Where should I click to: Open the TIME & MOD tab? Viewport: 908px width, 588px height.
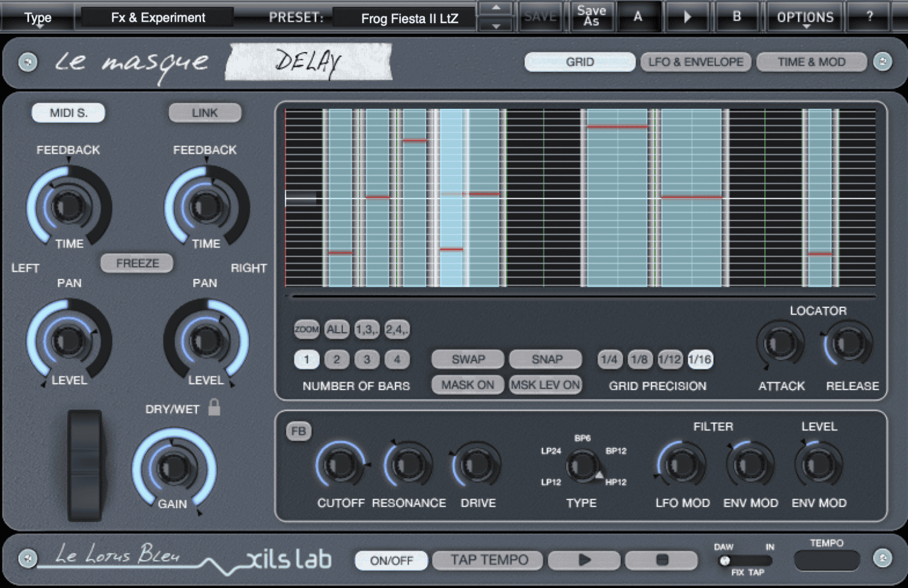[x=810, y=61]
